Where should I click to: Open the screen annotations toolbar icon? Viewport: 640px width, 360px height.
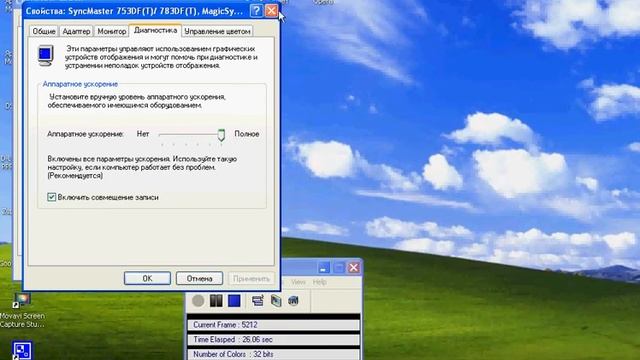[258, 301]
